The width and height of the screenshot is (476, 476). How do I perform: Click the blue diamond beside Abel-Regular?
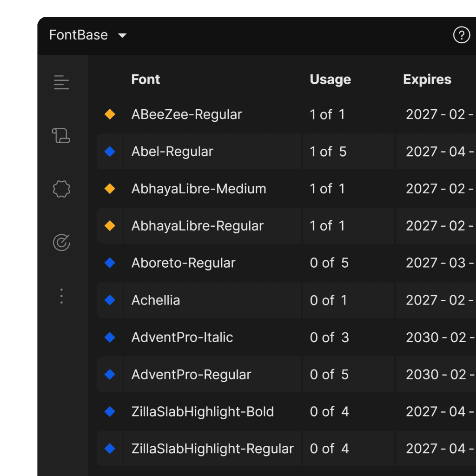point(110,152)
